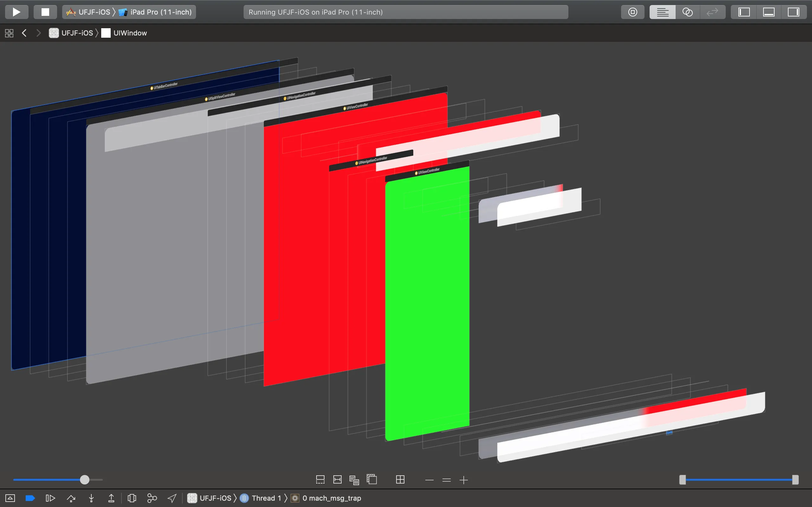
Task: Open the Debug View Hierarchy tool
Action: (132, 498)
